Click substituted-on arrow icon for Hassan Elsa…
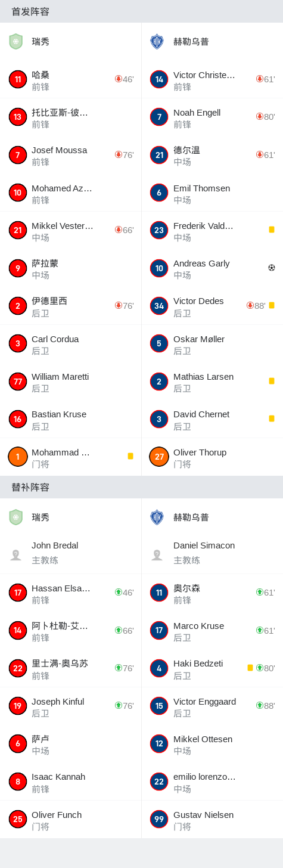283x868 pixels. pyautogui.click(x=118, y=593)
